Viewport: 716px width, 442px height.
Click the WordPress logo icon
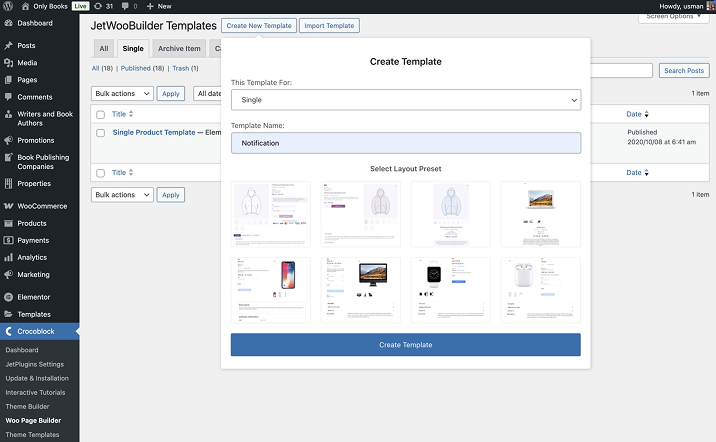[x=8, y=6]
